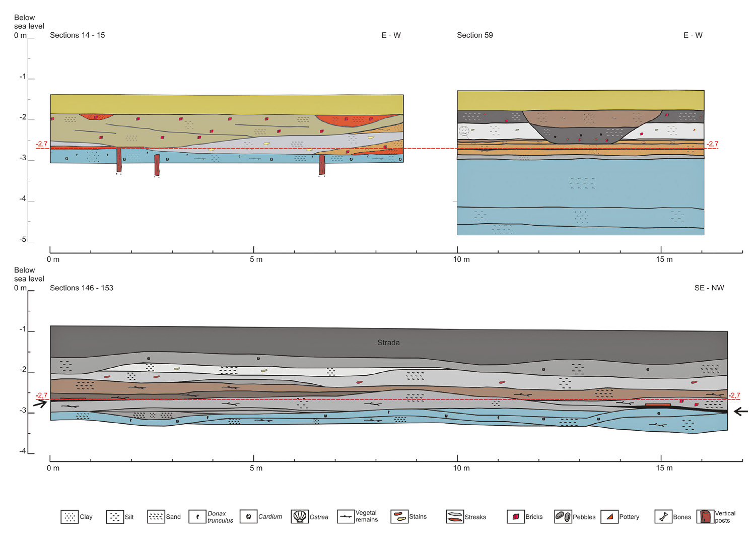Click the "Bricks" legend text
Screen dimensions: 756x538
pos(534,517)
